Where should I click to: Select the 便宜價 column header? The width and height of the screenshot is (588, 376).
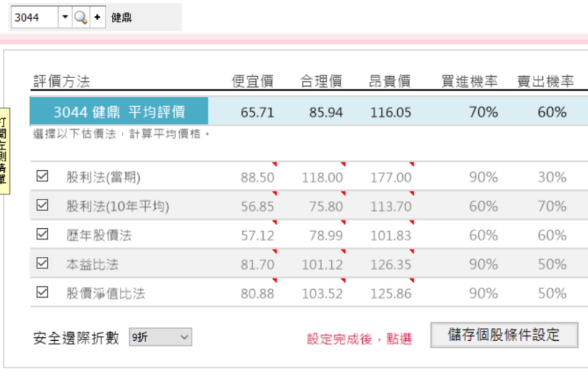coord(252,81)
